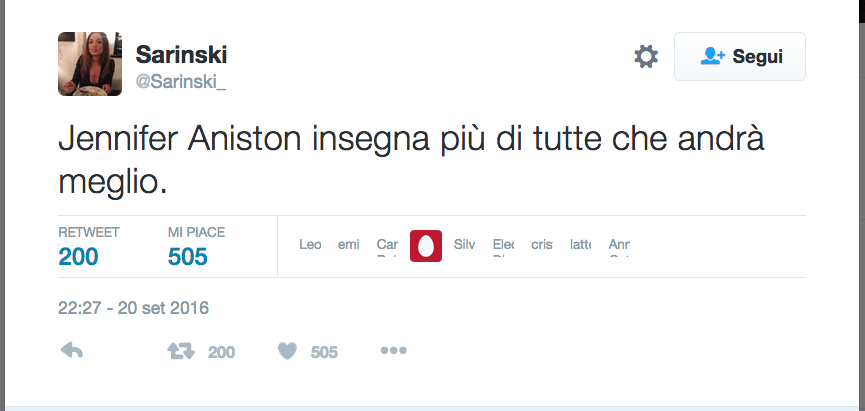
Task: Open the Ann liker profile
Action: pyautogui.click(x=619, y=245)
